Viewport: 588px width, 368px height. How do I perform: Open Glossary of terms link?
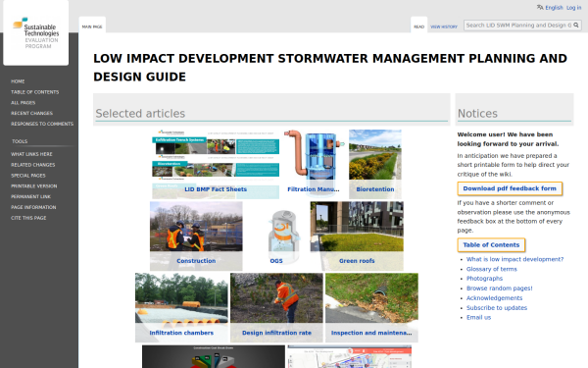[x=492, y=269]
